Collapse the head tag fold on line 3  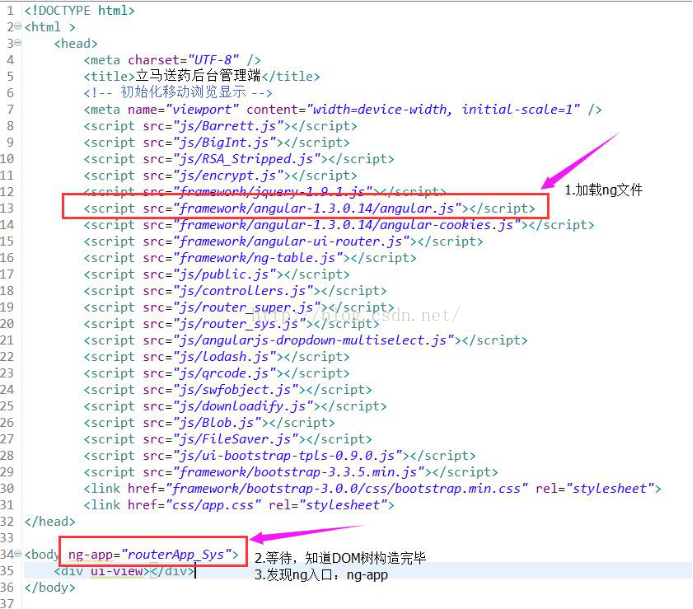(18, 43)
